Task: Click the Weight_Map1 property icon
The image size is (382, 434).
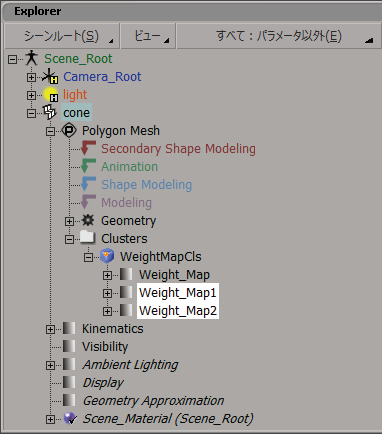Action: click(x=126, y=292)
